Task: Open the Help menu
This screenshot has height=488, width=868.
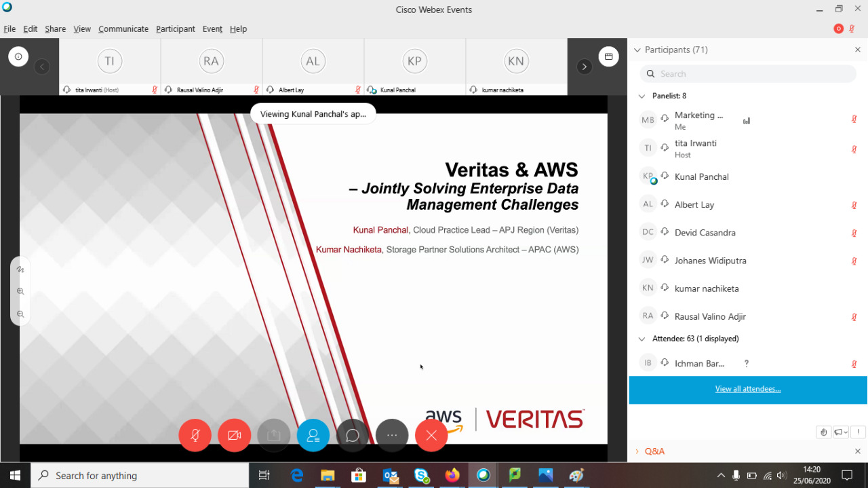Action: click(238, 29)
